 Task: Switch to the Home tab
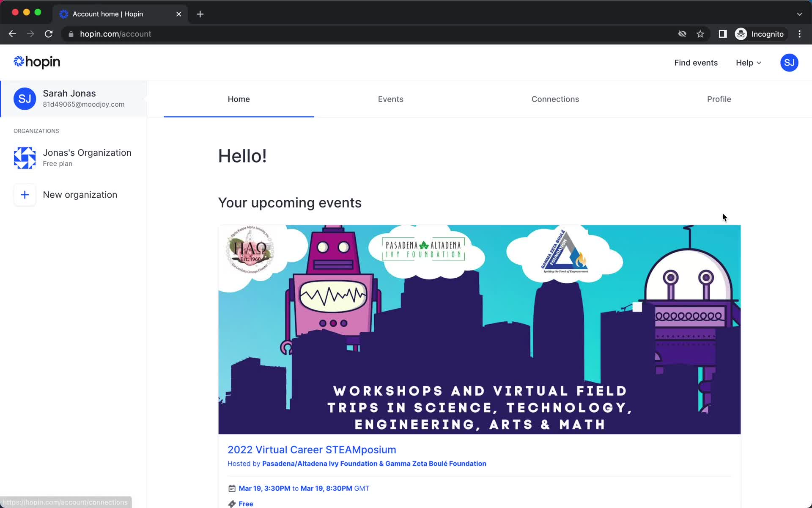[239, 99]
